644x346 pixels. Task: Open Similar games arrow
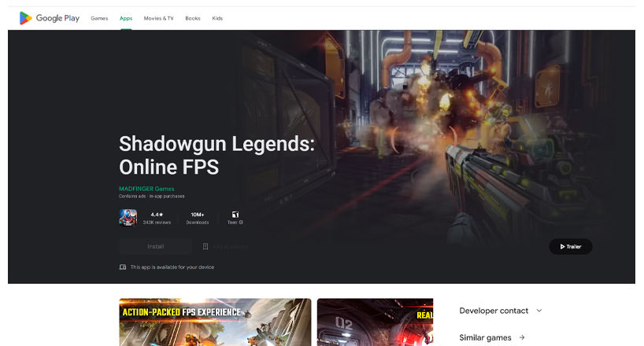pyautogui.click(x=522, y=337)
